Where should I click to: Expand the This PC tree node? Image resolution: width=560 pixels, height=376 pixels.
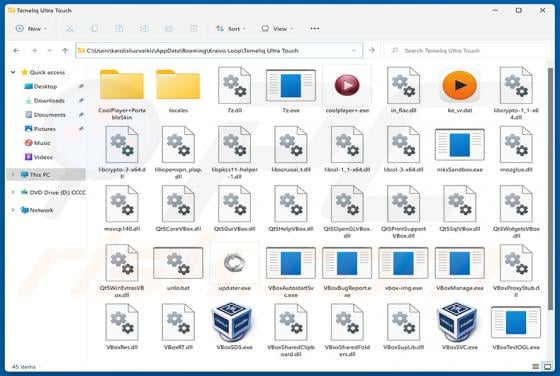click(13, 175)
